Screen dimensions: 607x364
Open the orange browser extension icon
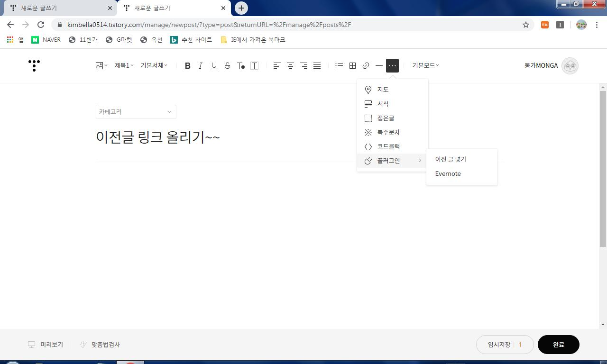545,25
